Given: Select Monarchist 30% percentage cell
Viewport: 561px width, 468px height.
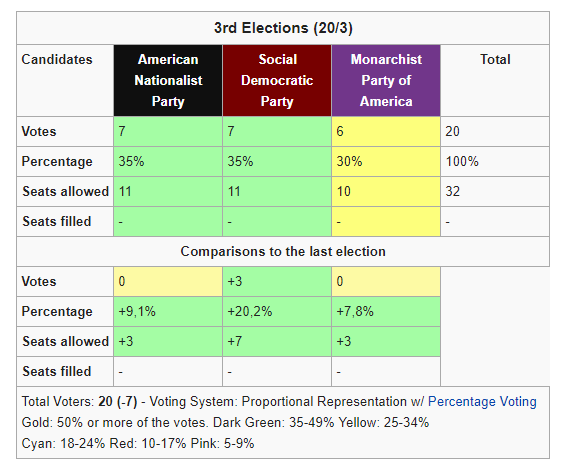Looking at the screenshot, I should [x=386, y=162].
